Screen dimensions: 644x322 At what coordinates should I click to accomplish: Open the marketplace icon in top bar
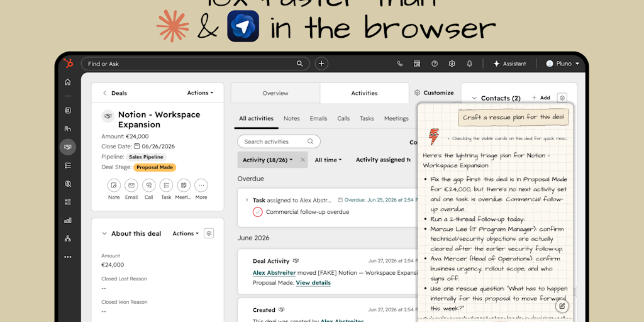417,64
